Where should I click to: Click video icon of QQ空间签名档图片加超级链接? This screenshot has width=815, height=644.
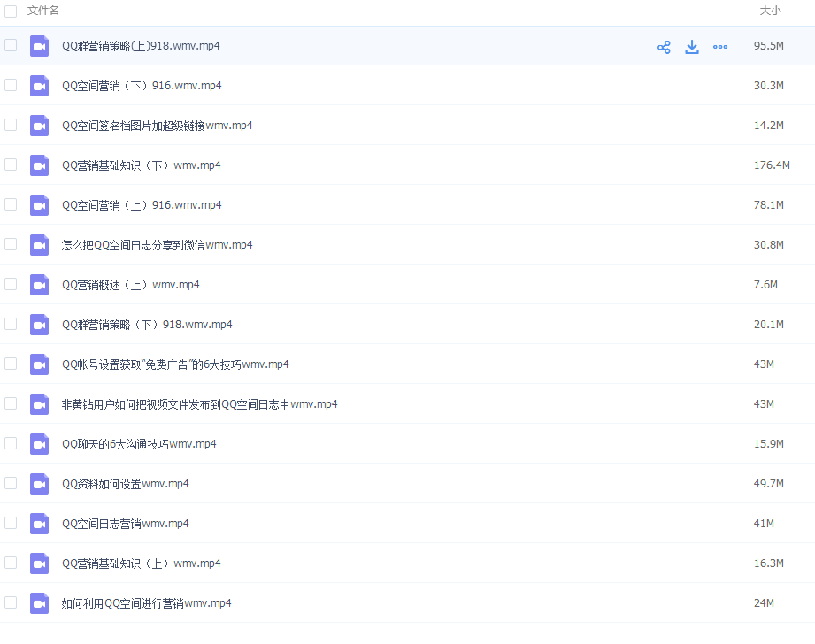(x=40, y=126)
